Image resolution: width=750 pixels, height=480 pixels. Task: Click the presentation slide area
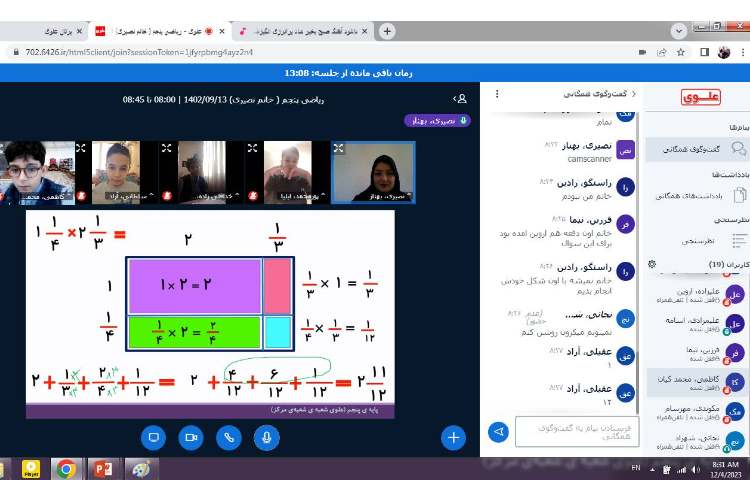pos(210,314)
